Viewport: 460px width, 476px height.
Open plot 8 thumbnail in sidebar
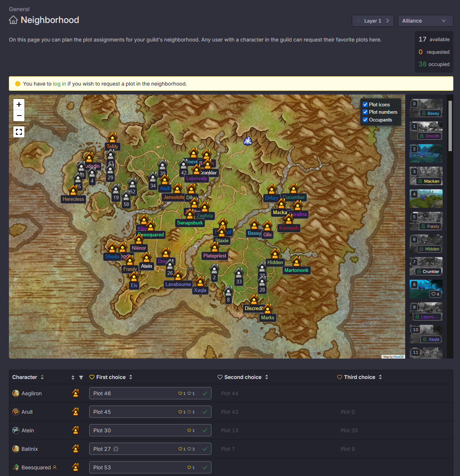[426, 289]
